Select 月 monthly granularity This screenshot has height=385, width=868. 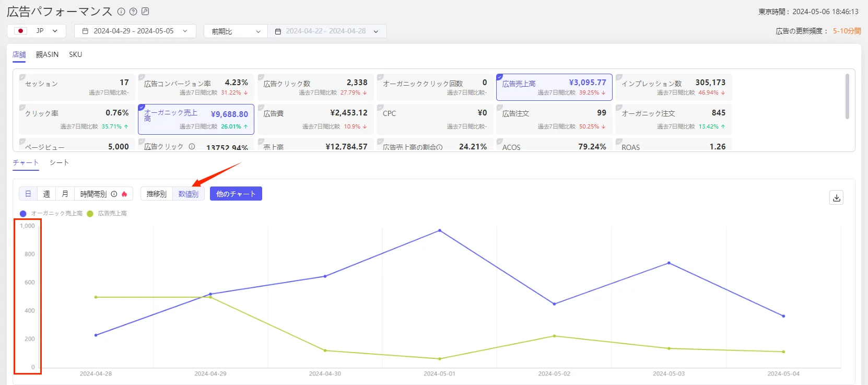point(65,194)
